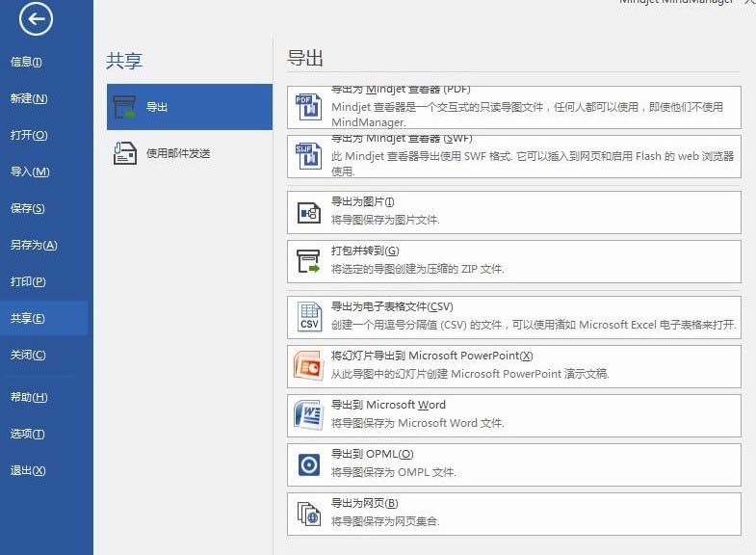Click the PDF Mindjet viewer icon
This screenshot has height=555, width=756.
pos(308,107)
